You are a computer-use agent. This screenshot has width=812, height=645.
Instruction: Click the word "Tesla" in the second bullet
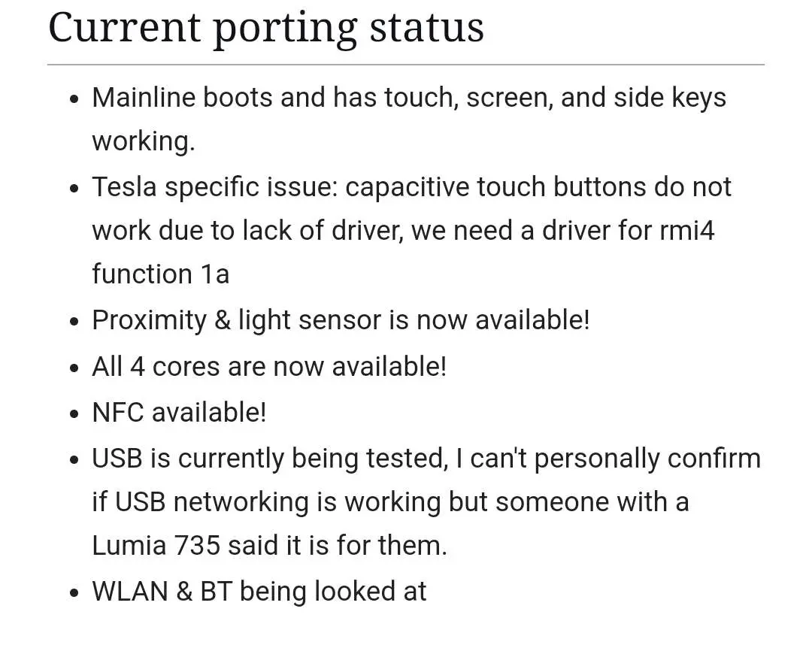(125, 186)
